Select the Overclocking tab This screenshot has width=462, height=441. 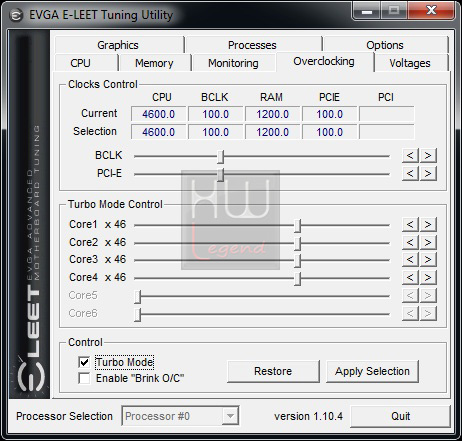point(324,61)
